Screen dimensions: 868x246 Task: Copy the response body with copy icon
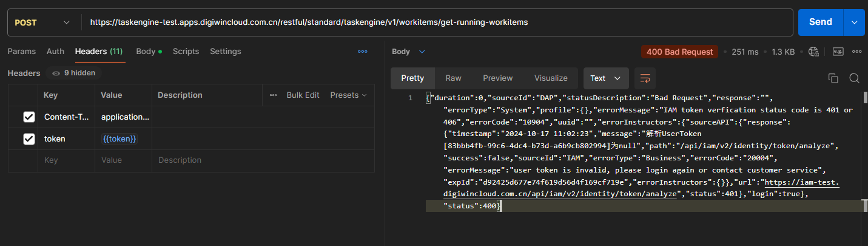click(x=833, y=78)
